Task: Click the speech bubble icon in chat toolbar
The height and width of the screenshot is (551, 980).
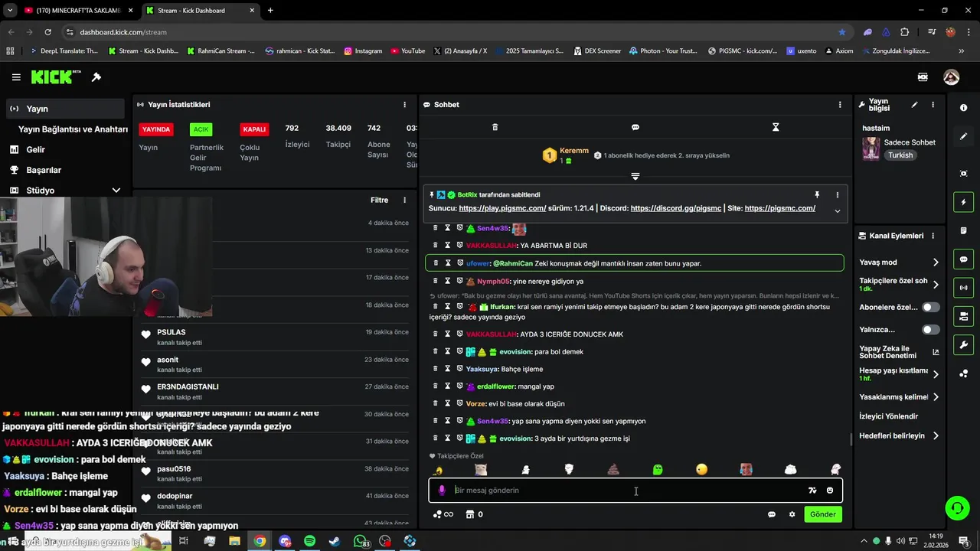Action: [x=635, y=127]
